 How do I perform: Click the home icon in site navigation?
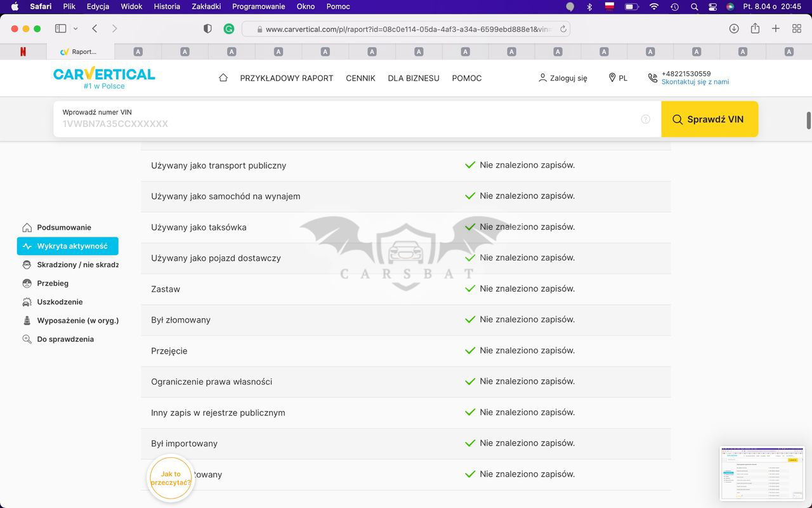223,77
